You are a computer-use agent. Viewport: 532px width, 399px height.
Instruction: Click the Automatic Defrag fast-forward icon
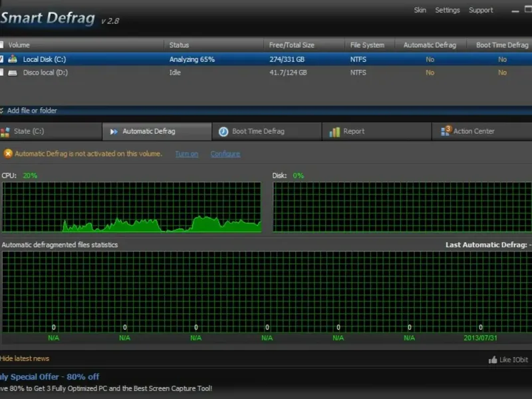point(114,132)
